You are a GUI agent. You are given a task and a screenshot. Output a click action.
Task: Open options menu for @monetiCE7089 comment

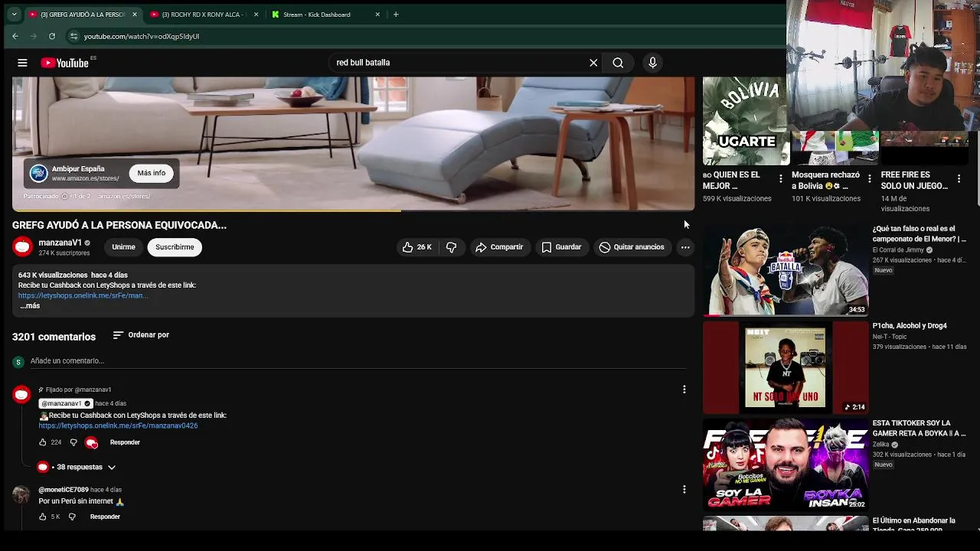click(684, 489)
